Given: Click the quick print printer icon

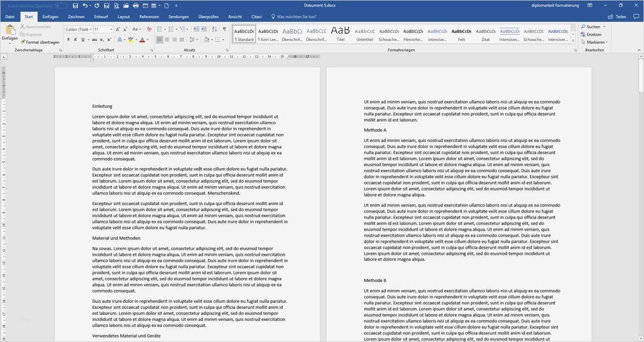Looking at the screenshot, I should tap(136, 6).
